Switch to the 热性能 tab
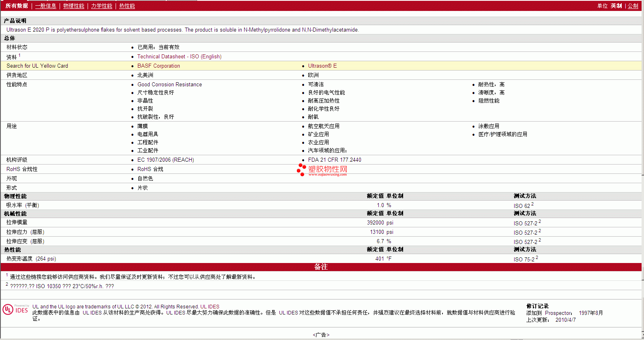Image resolution: width=644 pixels, height=340 pixels. click(x=127, y=6)
